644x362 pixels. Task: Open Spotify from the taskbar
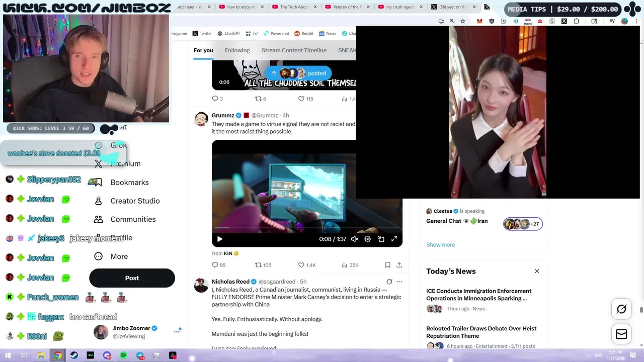[123, 355]
